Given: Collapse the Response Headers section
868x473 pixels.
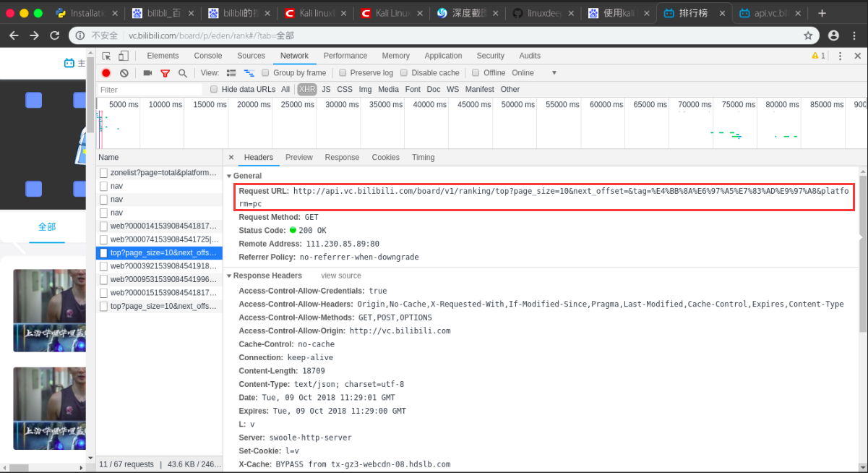Looking at the screenshot, I should pyautogui.click(x=229, y=276).
